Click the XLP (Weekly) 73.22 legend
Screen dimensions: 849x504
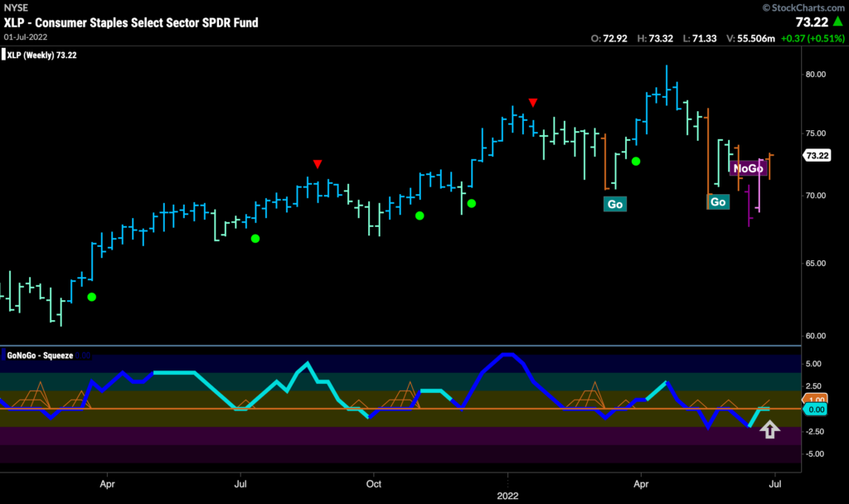(x=41, y=55)
